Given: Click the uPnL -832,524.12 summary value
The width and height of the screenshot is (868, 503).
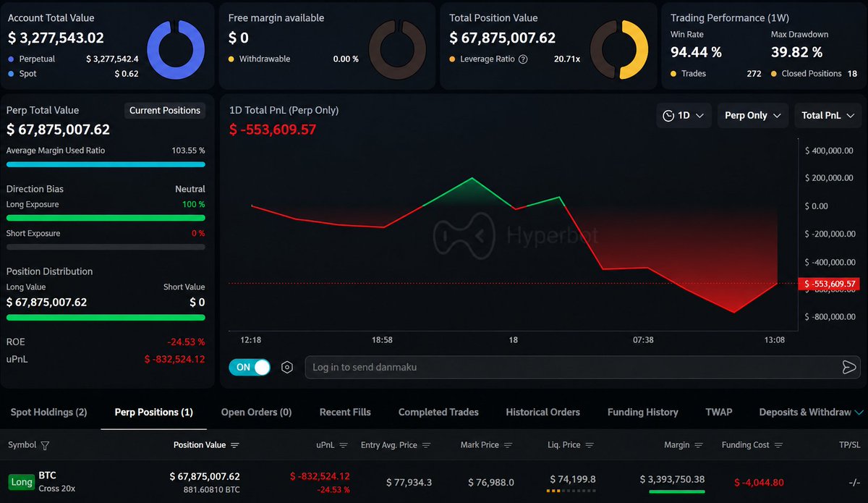Looking at the screenshot, I should (x=174, y=359).
